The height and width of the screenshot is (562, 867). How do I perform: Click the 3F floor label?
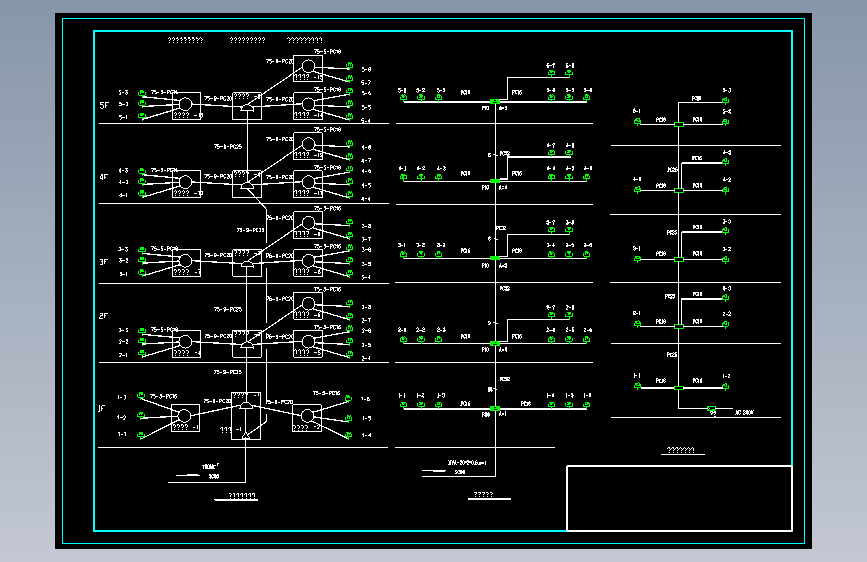coord(103,262)
